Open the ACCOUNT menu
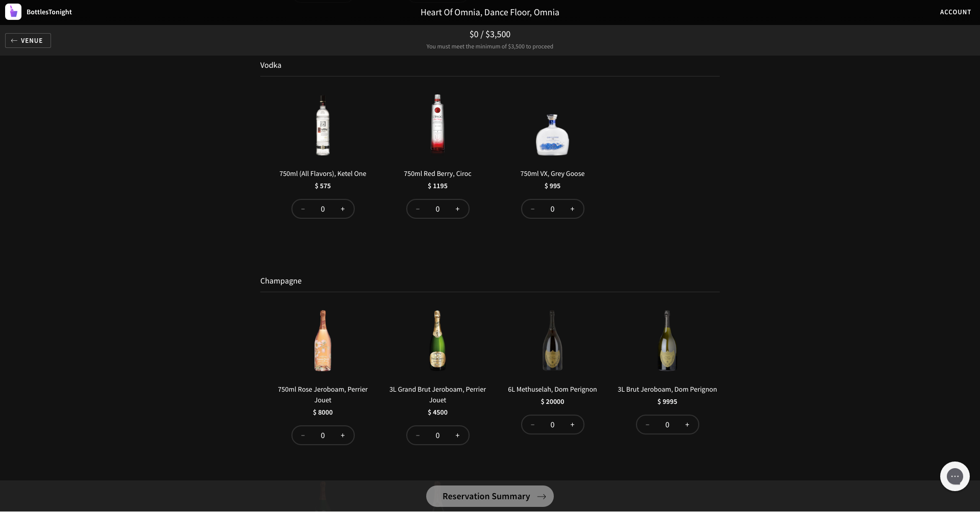Viewport: 980px width, 512px height. [955, 12]
